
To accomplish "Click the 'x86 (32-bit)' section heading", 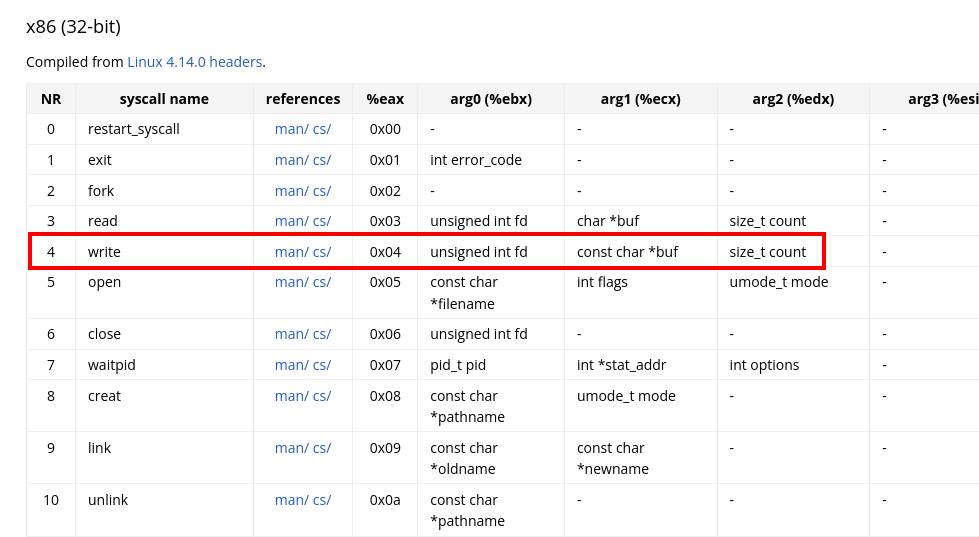I will [x=74, y=27].
